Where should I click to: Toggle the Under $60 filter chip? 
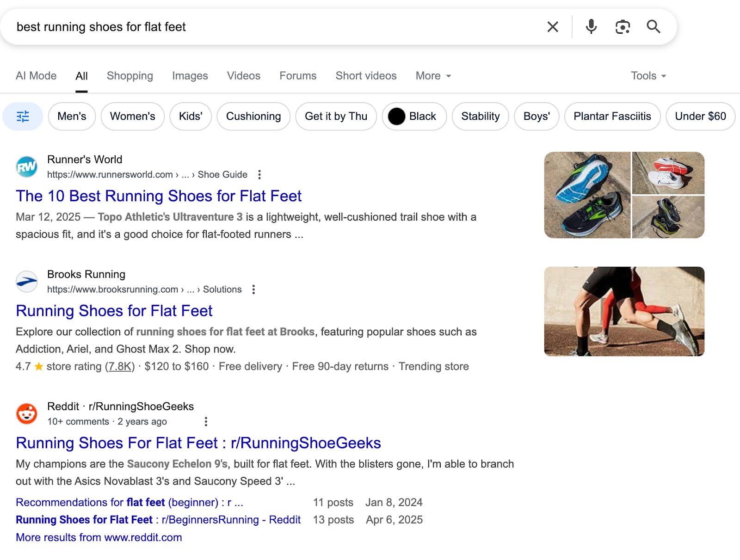[x=701, y=116]
